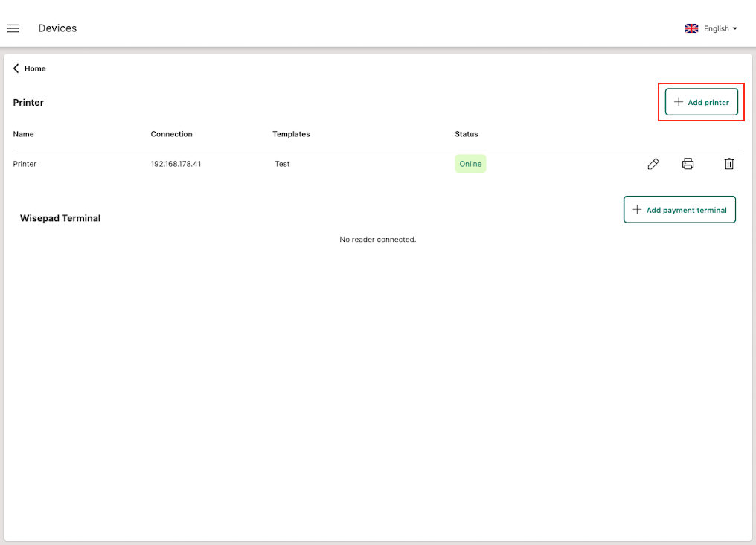This screenshot has width=756, height=545.
Task: Click the back chevron arrow beside Home
Action: pos(16,68)
